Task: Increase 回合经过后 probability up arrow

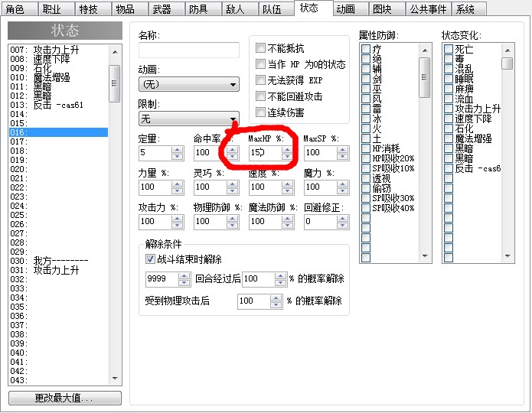Action: [x=281, y=276]
